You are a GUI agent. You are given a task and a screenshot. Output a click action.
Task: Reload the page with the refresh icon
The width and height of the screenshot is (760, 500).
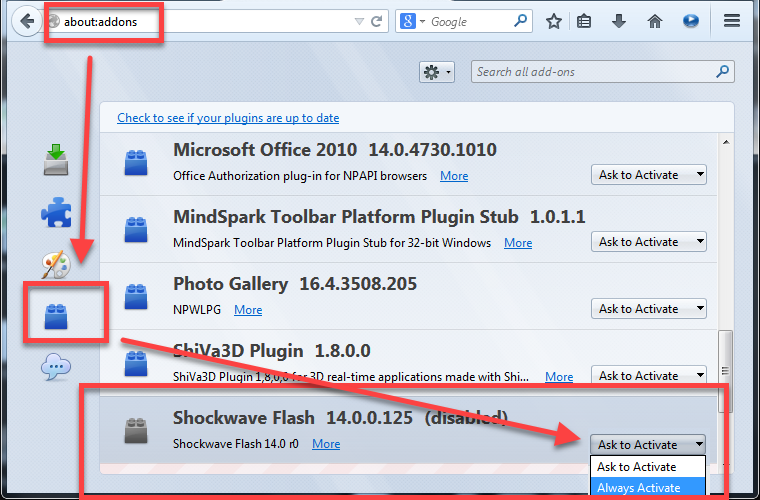pos(376,21)
